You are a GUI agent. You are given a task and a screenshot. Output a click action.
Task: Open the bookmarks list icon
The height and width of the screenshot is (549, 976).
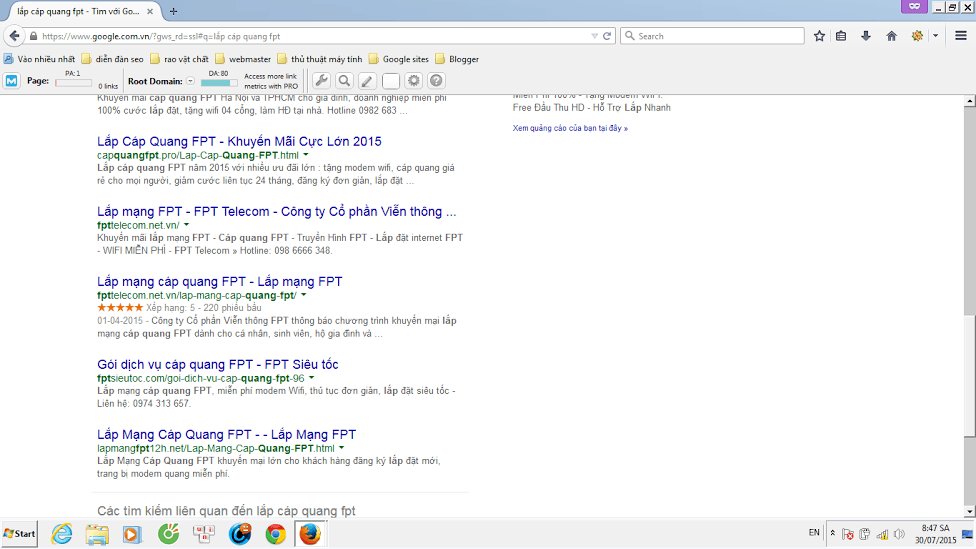[841, 36]
